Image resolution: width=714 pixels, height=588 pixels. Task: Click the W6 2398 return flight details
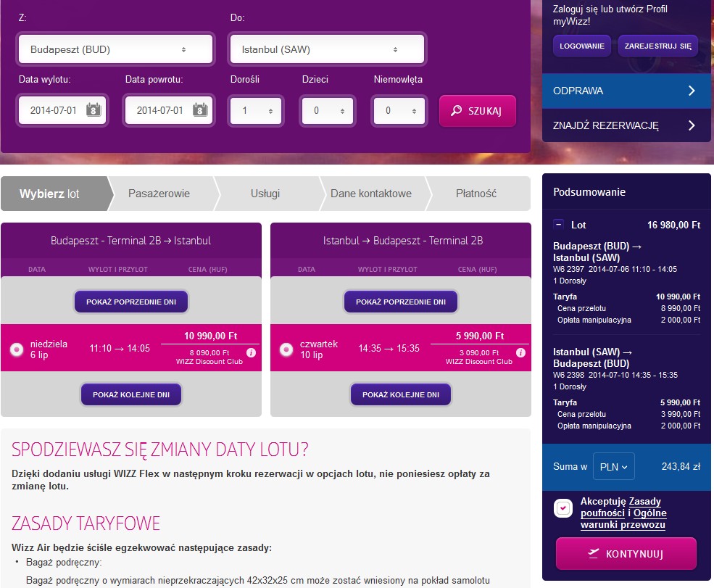[615, 375]
